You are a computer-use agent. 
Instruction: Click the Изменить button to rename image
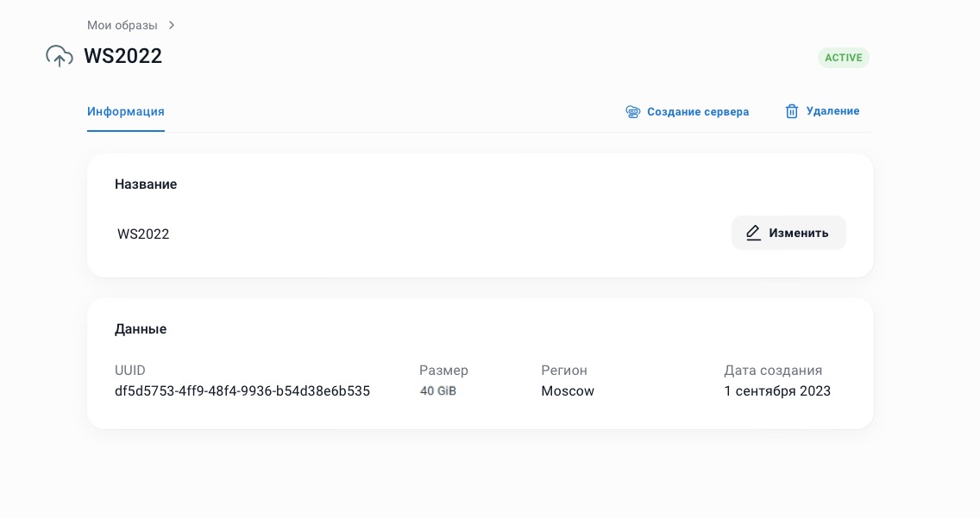pyautogui.click(x=788, y=233)
